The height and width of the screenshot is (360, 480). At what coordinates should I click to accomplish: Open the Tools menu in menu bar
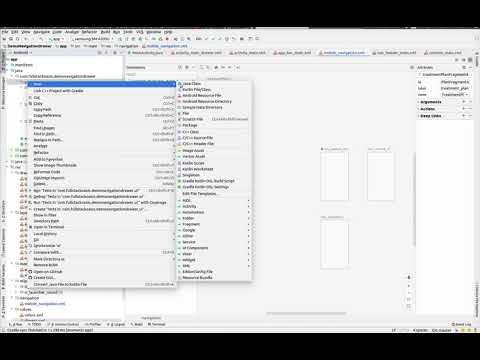[128, 32]
